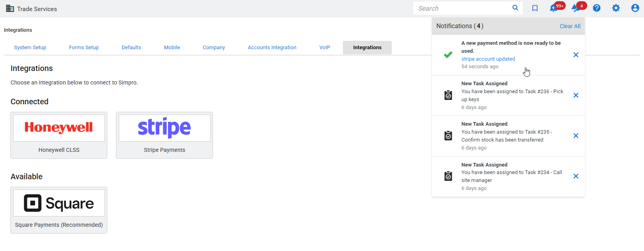Open the Square Payments integration card
The height and width of the screenshot is (251, 644).
click(59, 210)
